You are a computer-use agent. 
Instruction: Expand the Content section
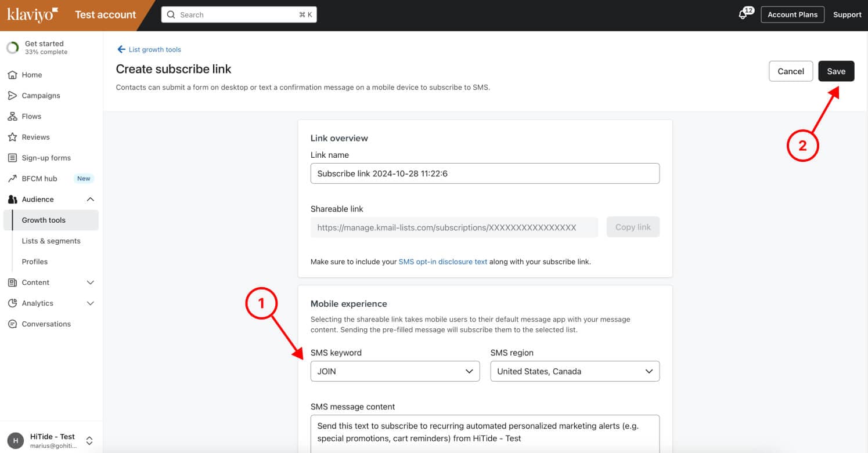90,282
